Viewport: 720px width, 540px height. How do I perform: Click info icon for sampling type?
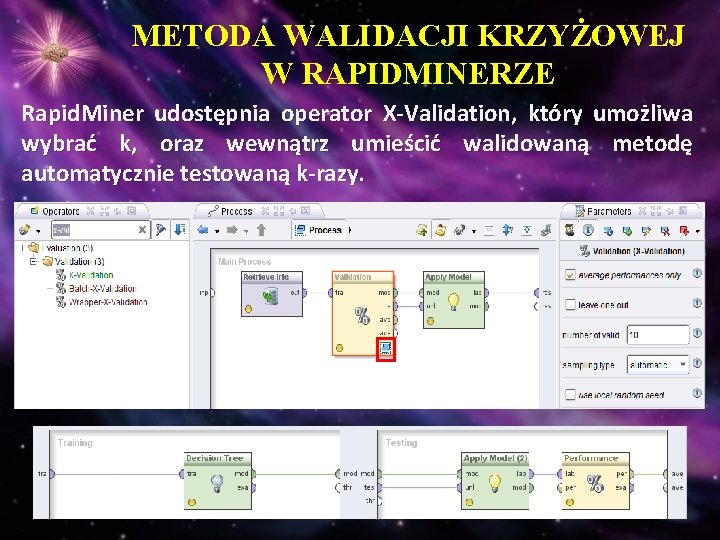[x=697, y=363]
